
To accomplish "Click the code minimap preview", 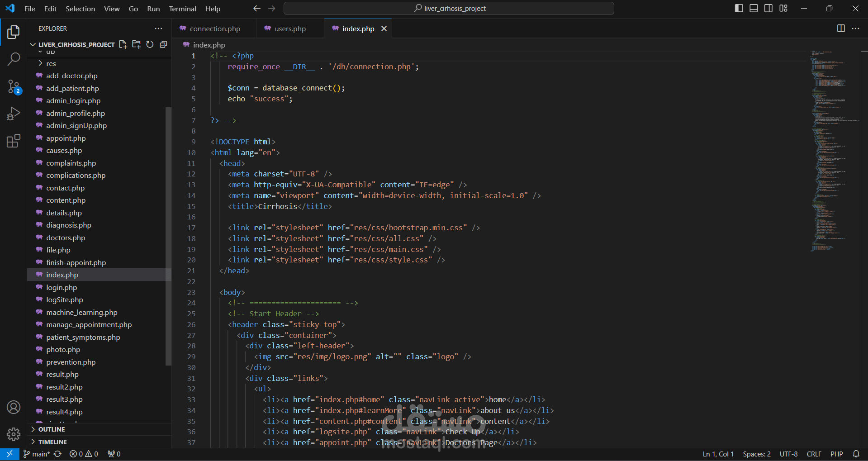I will click(x=835, y=151).
